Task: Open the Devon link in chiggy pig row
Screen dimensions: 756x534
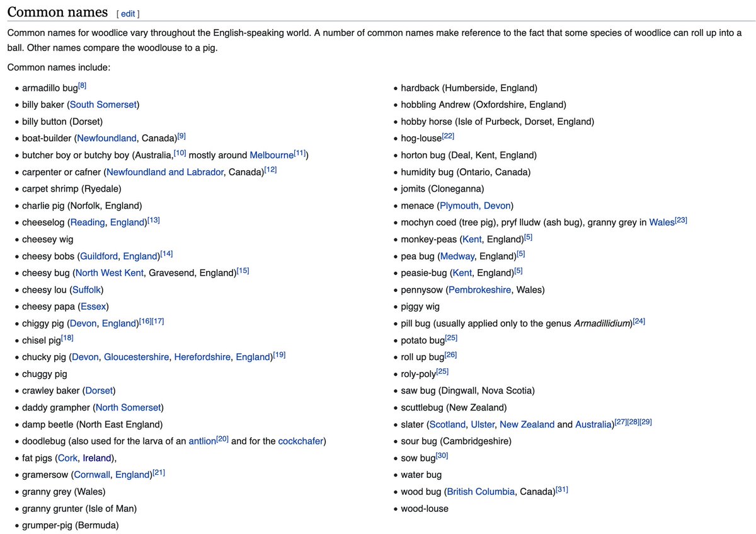Action: [83, 323]
